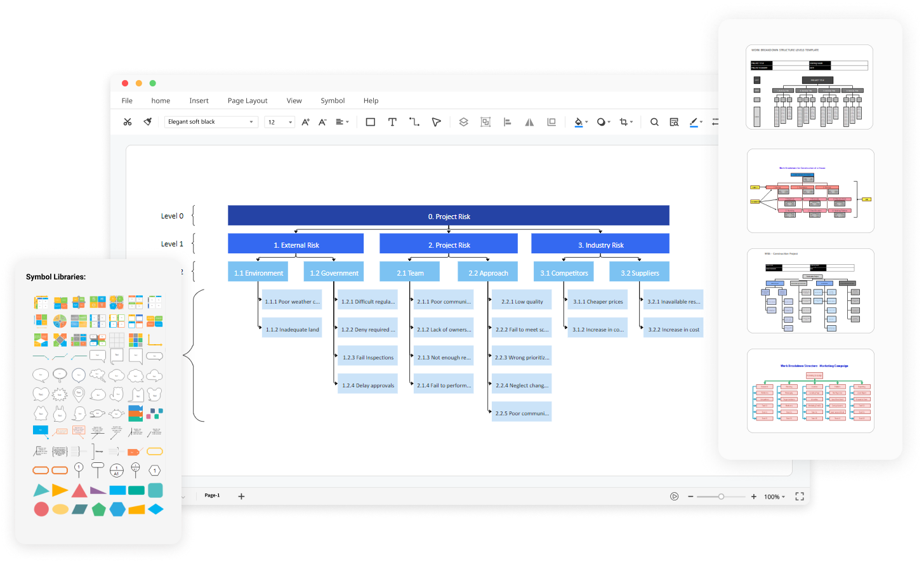The height and width of the screenshot is (562, 924).
Task: Add a new page with plus button
Action: [241, 496]
